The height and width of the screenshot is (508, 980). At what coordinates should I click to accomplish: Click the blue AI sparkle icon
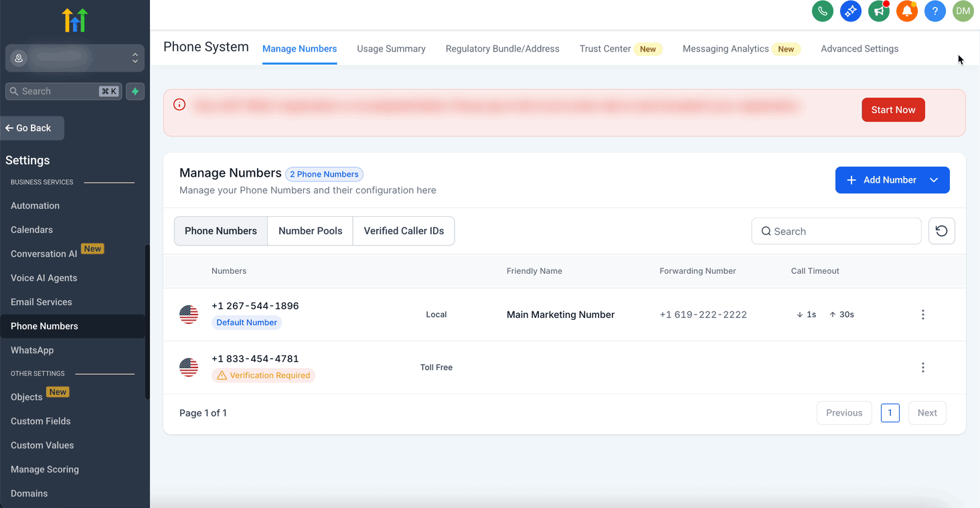pyautogui.click(x=851, y=11)
